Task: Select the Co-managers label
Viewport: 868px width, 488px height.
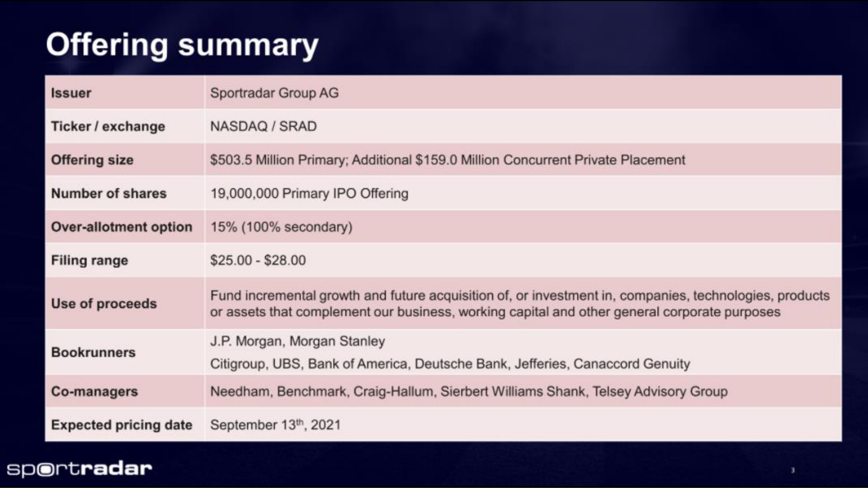Action: (94, 391)
